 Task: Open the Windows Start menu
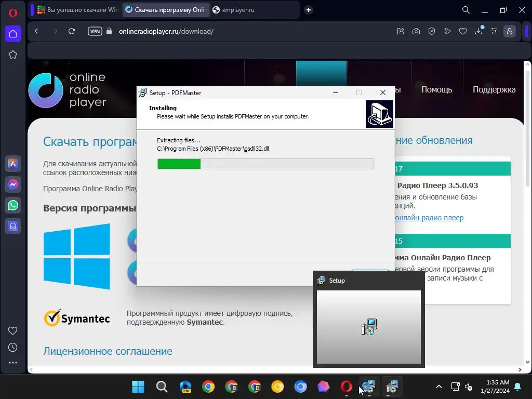[138, 387]
